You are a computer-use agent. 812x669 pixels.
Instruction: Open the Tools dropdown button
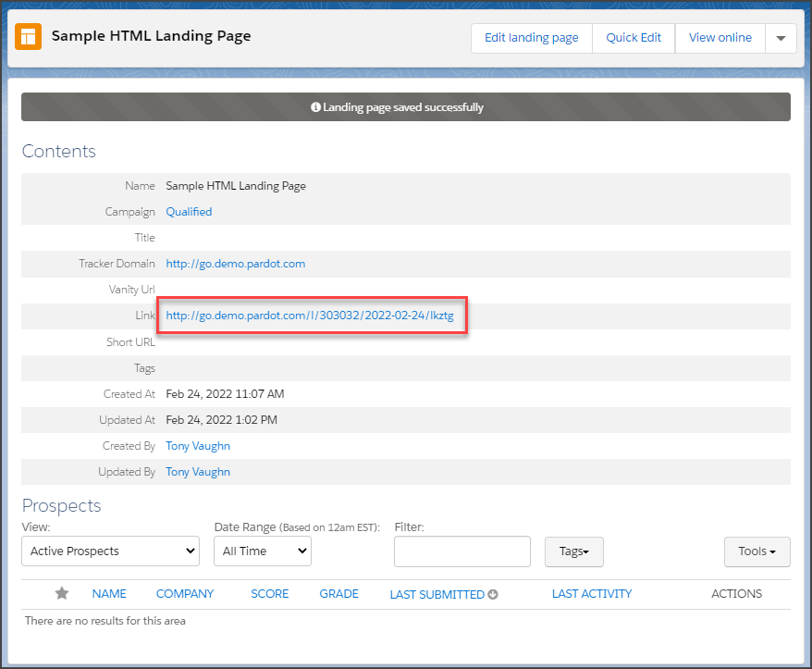click(757, 551)
